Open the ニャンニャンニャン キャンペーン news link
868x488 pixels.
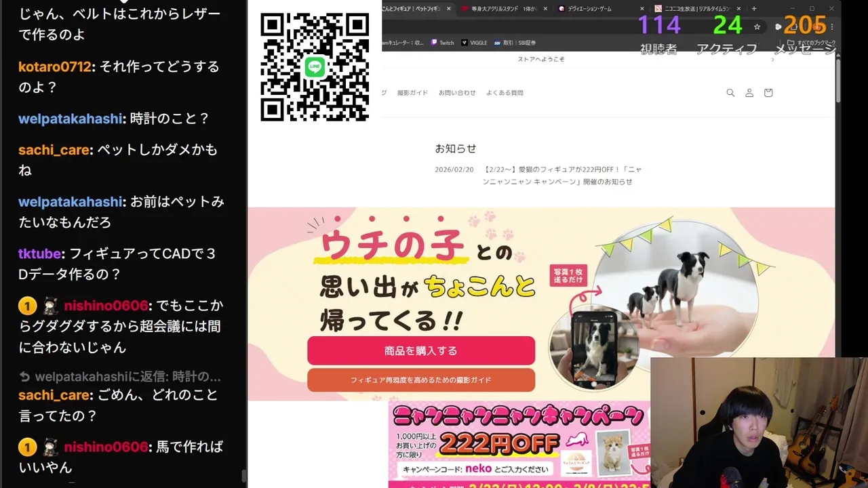[x=561, y=176]
